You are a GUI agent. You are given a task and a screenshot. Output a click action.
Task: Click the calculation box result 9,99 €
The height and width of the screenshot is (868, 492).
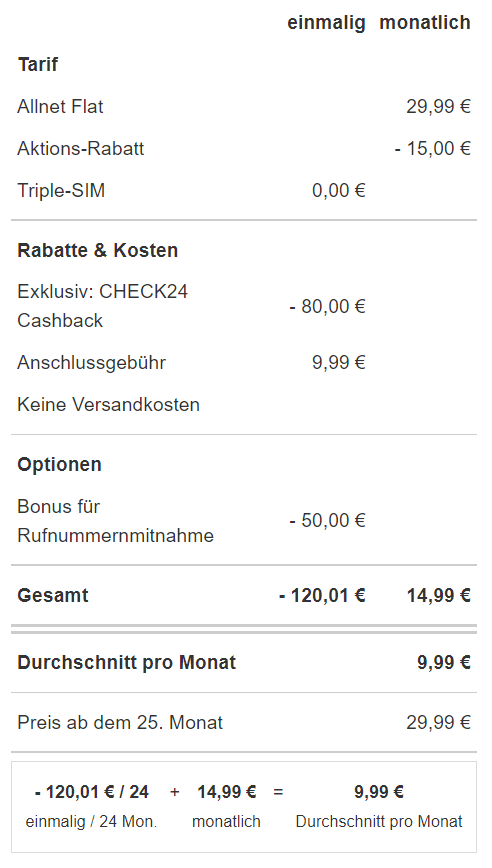[379, 792]
